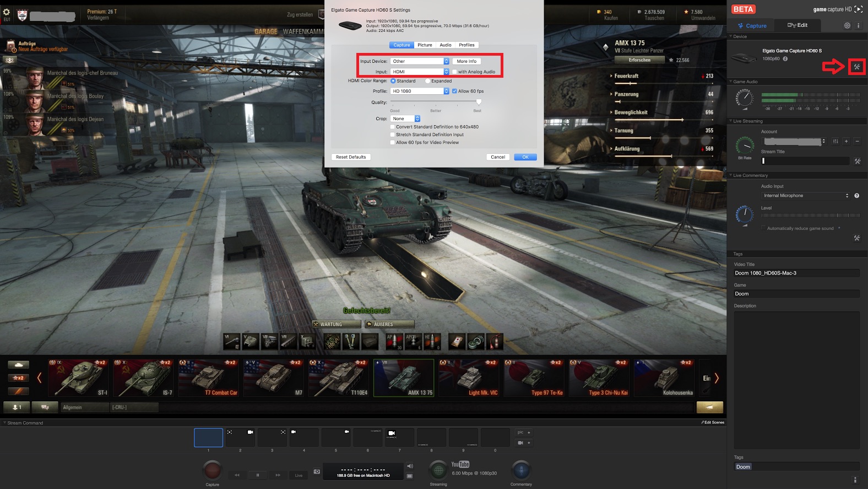This screenshot has width=868, height=489.
Task: Adjust Quality slider handle
Action: pos(479,102)
